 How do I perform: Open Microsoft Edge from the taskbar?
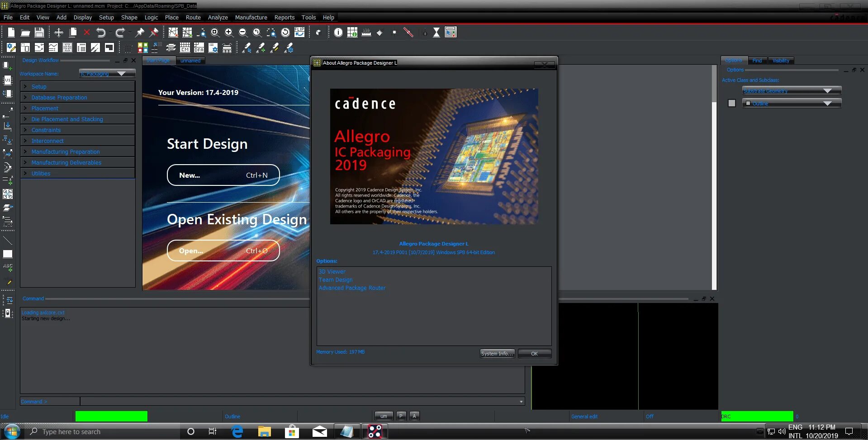pos(237,432)
